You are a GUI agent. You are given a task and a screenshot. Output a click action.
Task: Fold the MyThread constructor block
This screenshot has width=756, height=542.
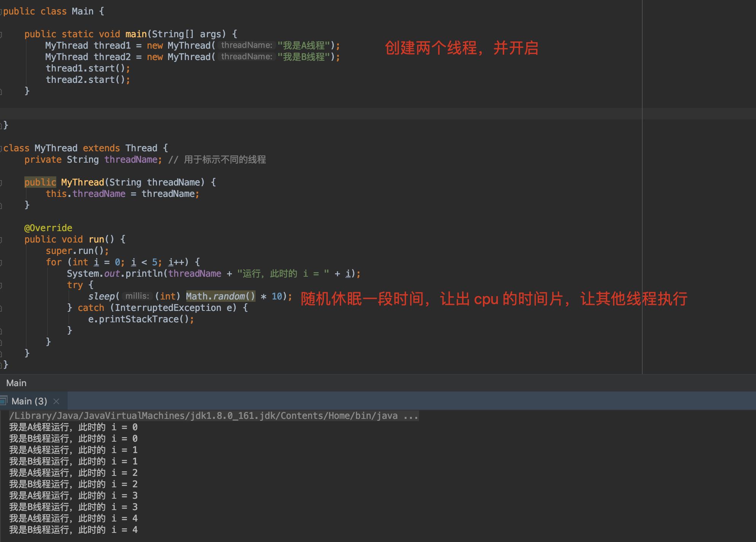click(1, 183)
